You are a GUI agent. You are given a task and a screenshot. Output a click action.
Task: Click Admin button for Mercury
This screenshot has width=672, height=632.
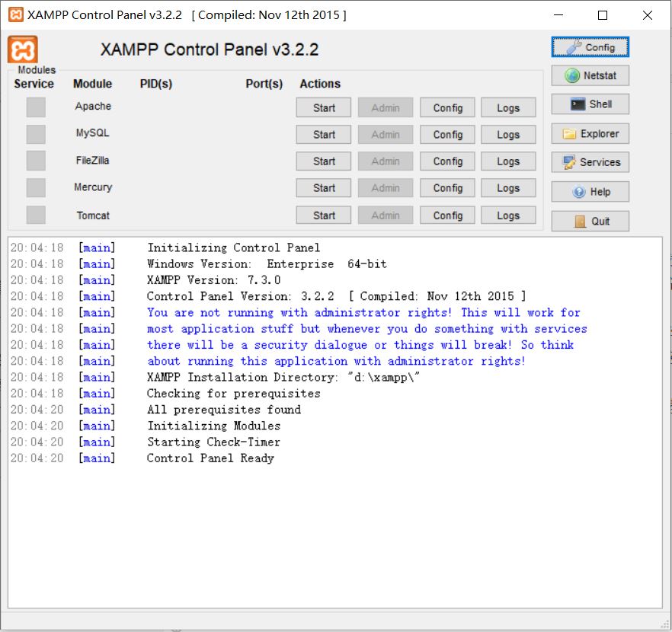pos(386,188)
